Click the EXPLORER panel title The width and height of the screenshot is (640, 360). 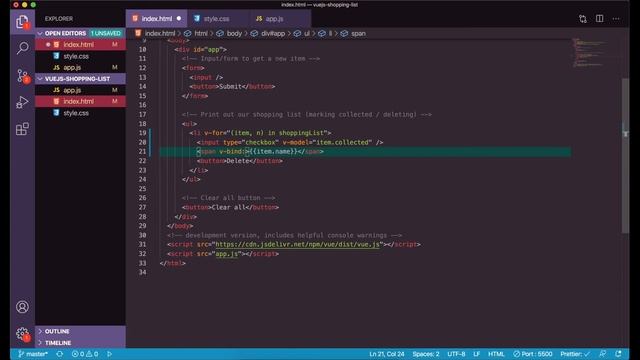coord(59,19)
